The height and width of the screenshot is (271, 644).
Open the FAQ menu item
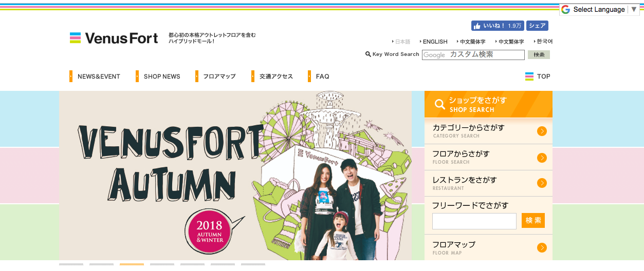322,76
